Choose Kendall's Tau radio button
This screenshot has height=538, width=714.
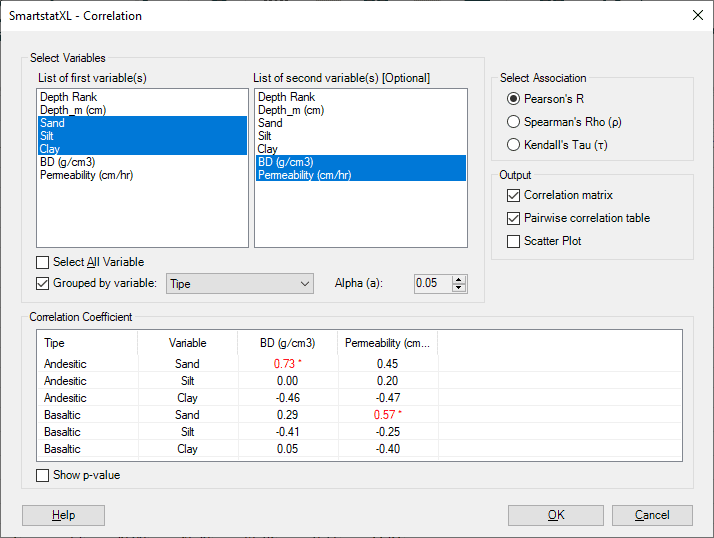click(514, 145)
